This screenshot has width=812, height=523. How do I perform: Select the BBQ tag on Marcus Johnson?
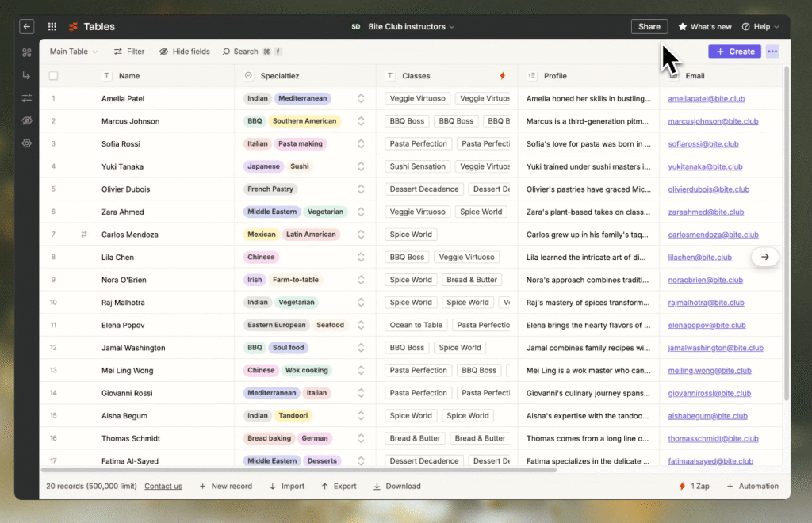click(255, 121)
